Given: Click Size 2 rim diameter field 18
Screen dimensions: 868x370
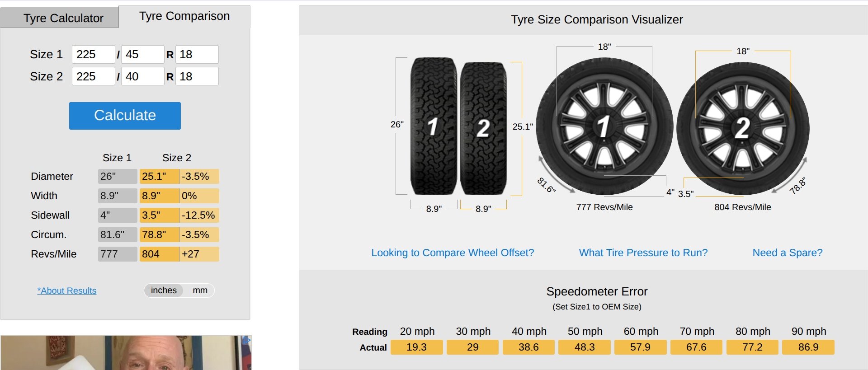Looking at the screenshot, I should tap(197, 76).
